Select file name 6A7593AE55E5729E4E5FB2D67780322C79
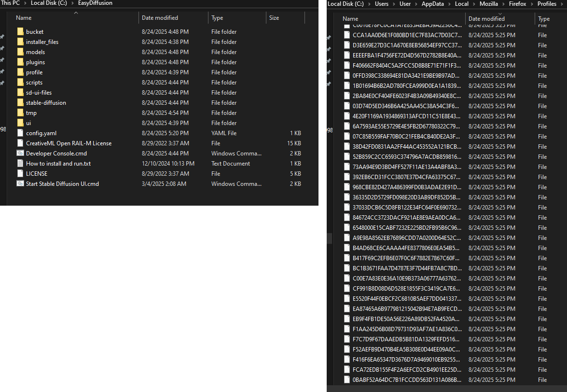 406,126
